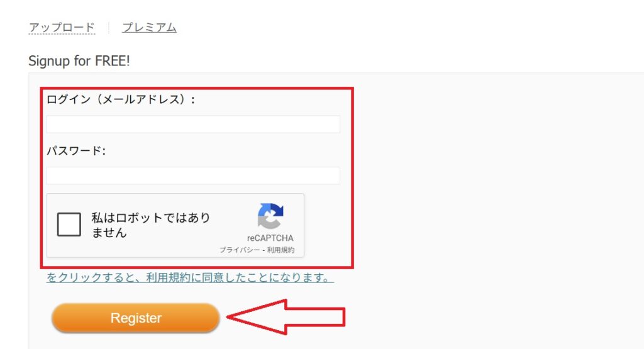
Task: Click the red highlight frame's top border
Action: 197,88
